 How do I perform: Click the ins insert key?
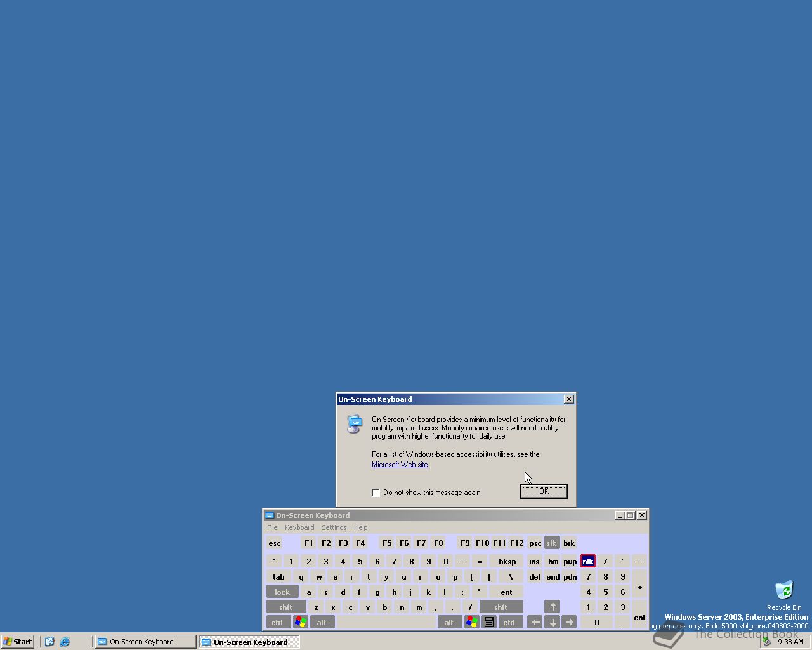pyautogui.click(x=534, y=561)
